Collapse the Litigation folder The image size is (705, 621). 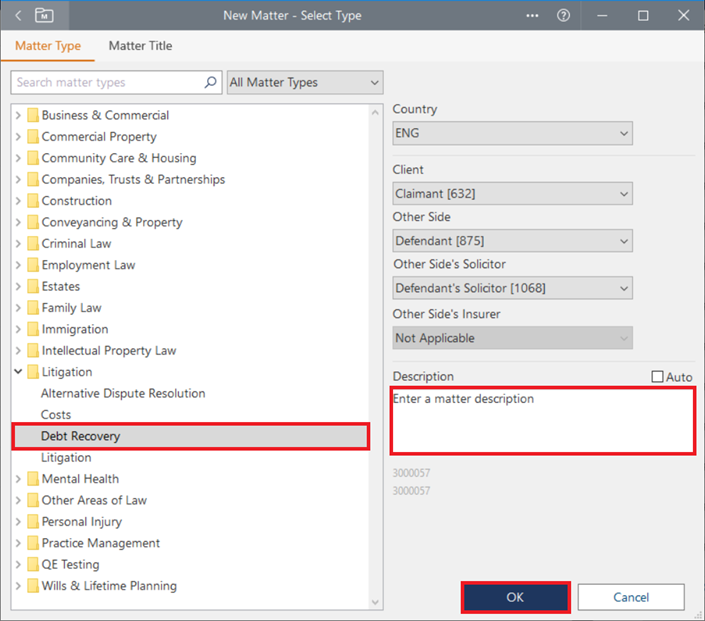[x=18, y=372]
